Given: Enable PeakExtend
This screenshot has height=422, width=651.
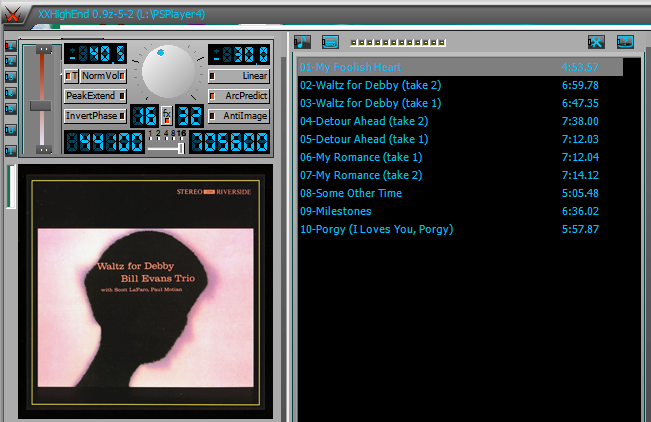Looking at the screenshot, I should (x=95, y=96).
